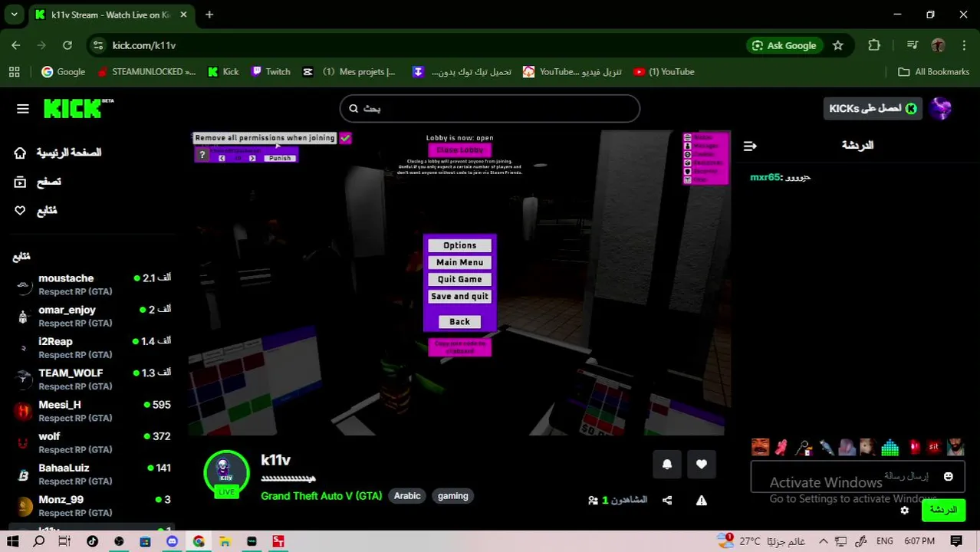Click the share icon under the stream

pos(667,500)
